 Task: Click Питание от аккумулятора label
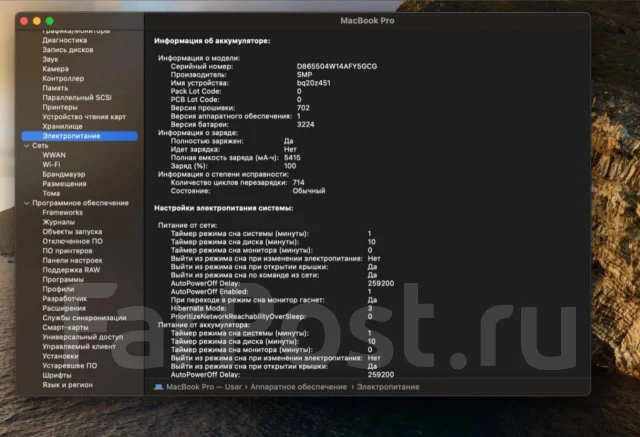[x=204, y=325]
